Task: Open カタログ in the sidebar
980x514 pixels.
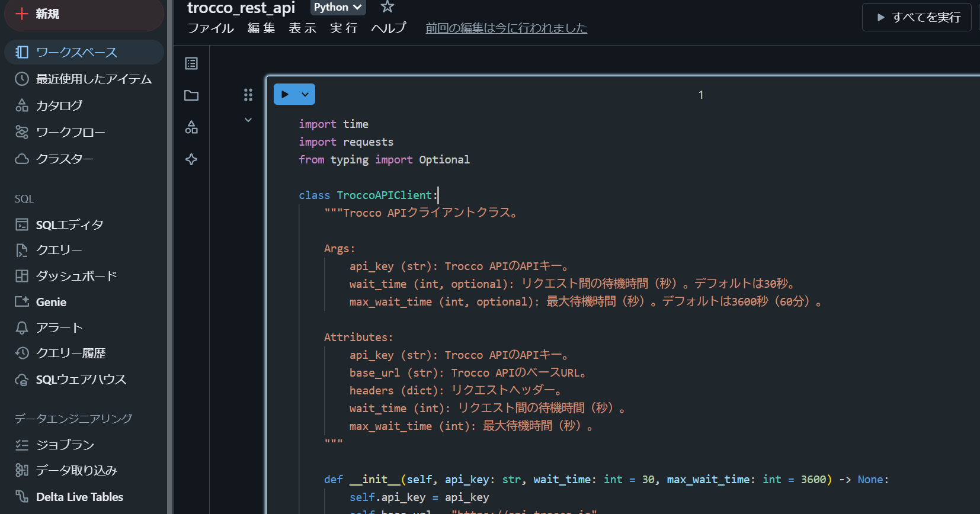Action: click(84, 105)
